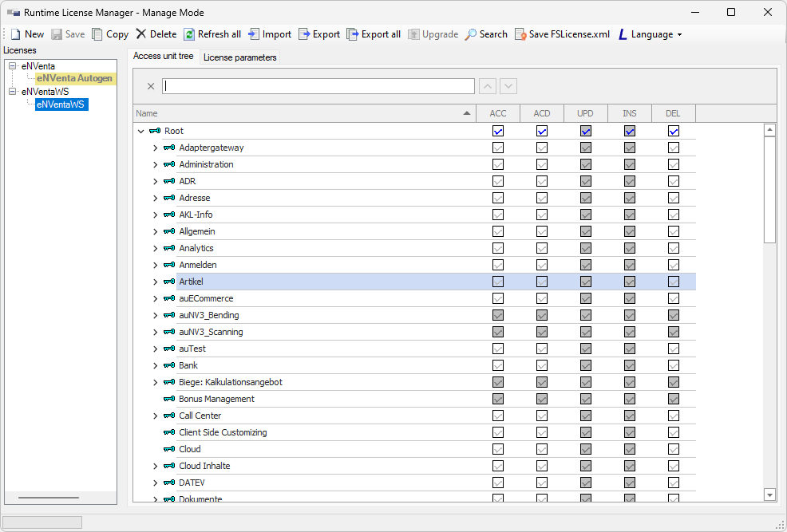Click the key icon beside Allgemein
The image size is (787, 532).
pyautogui.click(x=170, y=231)
